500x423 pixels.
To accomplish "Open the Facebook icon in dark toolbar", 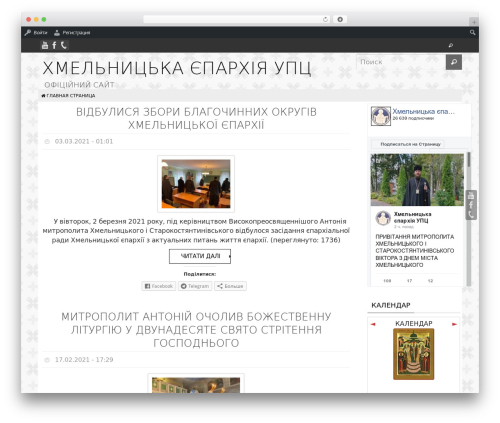I will 54,45.
